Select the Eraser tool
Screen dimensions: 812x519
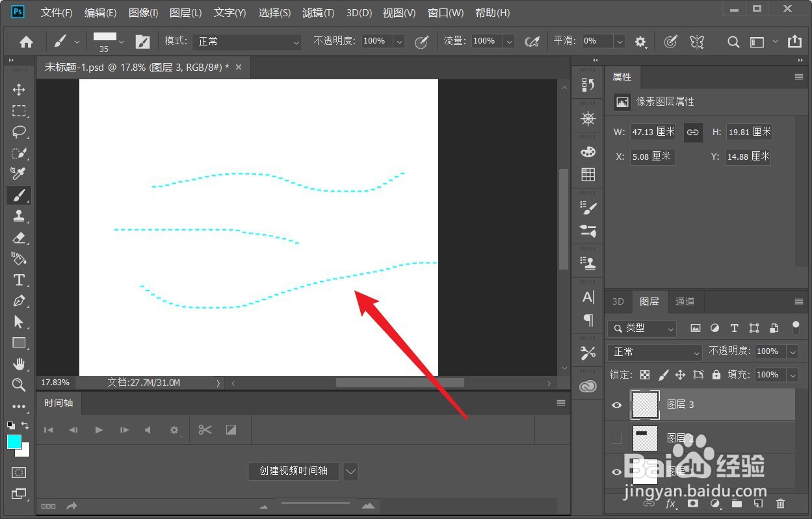pyautogui.click(x=19, y=238)
